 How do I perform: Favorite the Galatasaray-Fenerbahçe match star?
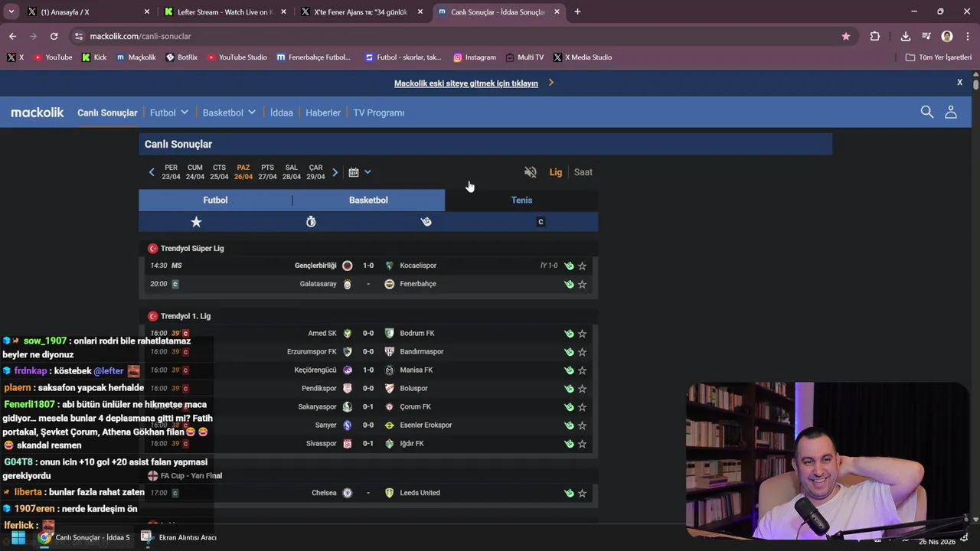coord(582,284)
